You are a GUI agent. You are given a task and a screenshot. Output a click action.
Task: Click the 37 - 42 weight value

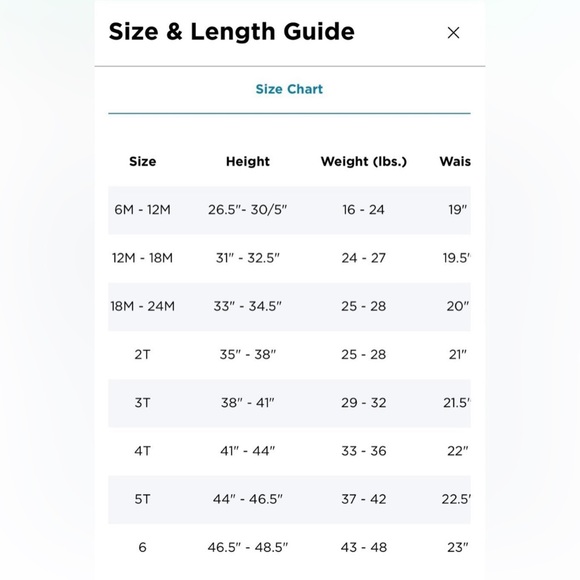click(x=364, y=499)
